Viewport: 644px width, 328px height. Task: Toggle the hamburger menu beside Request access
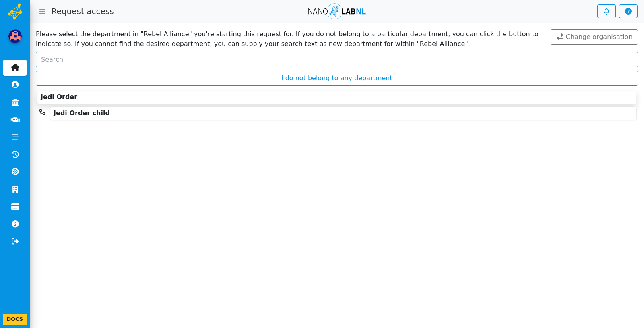click(x=42, y=11)
